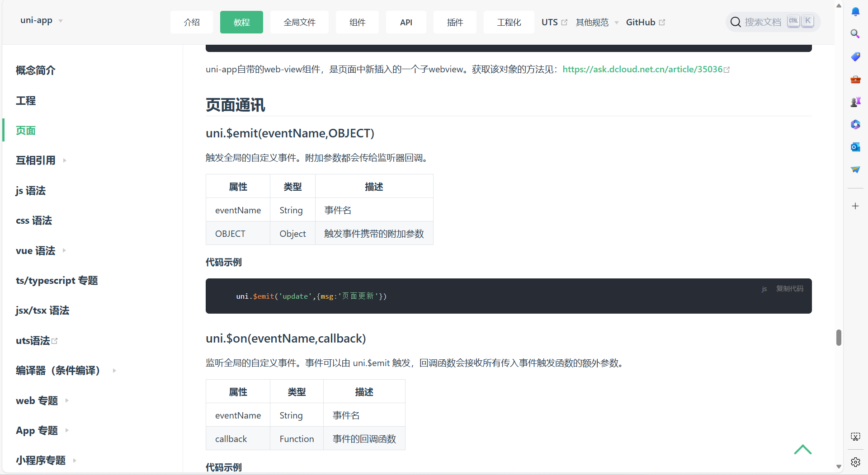Click the sidebar search magnifier icon
The width and height of the screenshot is (868, 475).
(x=855, y=34)
